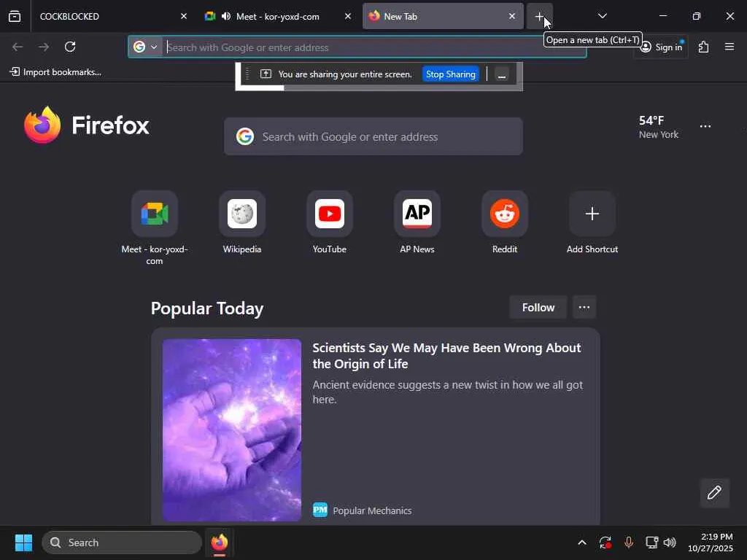The height and width of the screenshot is (560, 747).
Task: Close the Meet - kor-yoxd-com tab
Action: pyautogui.click(x=348, y=16)
